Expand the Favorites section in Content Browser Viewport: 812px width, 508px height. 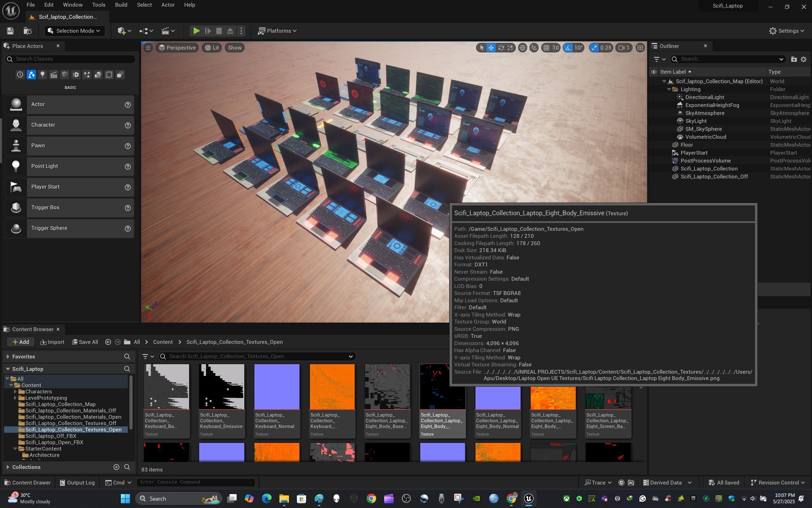(x=8, y=357)
